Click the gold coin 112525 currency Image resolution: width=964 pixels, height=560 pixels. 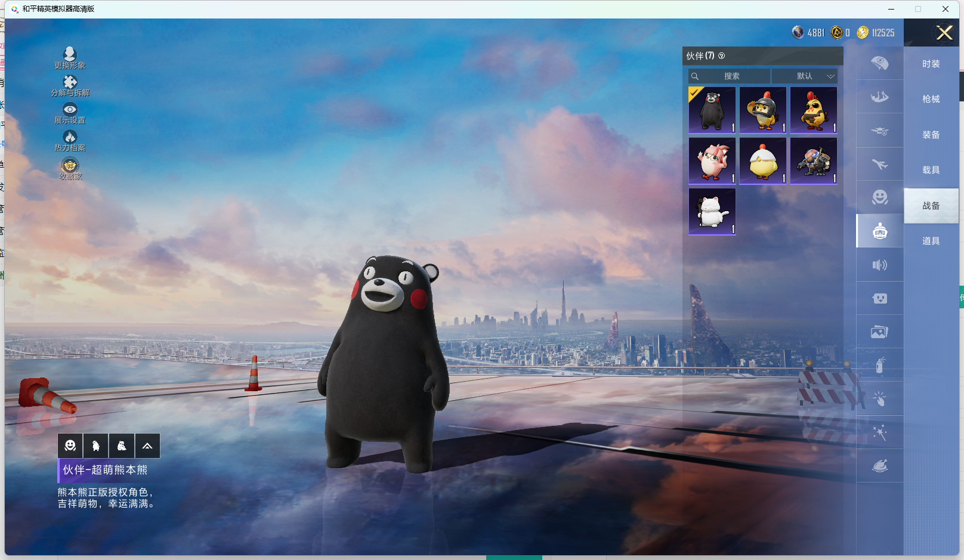coord(876,33)
